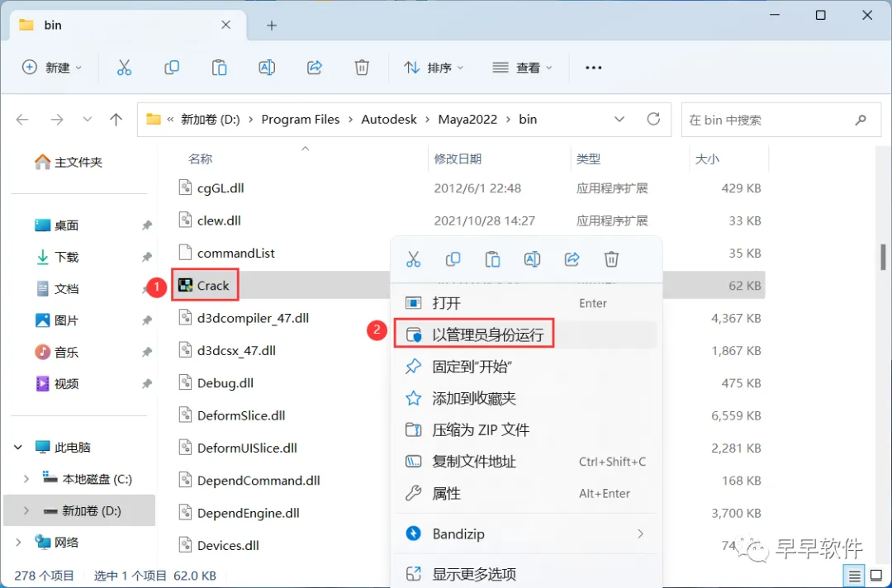Choose 压缩为 ZIP 文件 in the context menu
Image resolution: width=892 pixels, height=588 pixels.
click(x=527, y=430)
